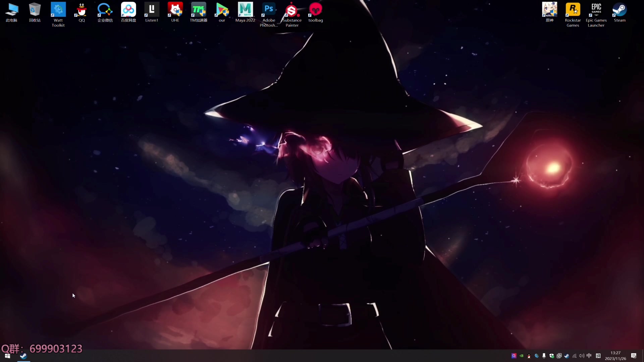This screenshot has height=362, width=644.
Task: Click the Steam taskbar button
Action: [x=23, y=356]
